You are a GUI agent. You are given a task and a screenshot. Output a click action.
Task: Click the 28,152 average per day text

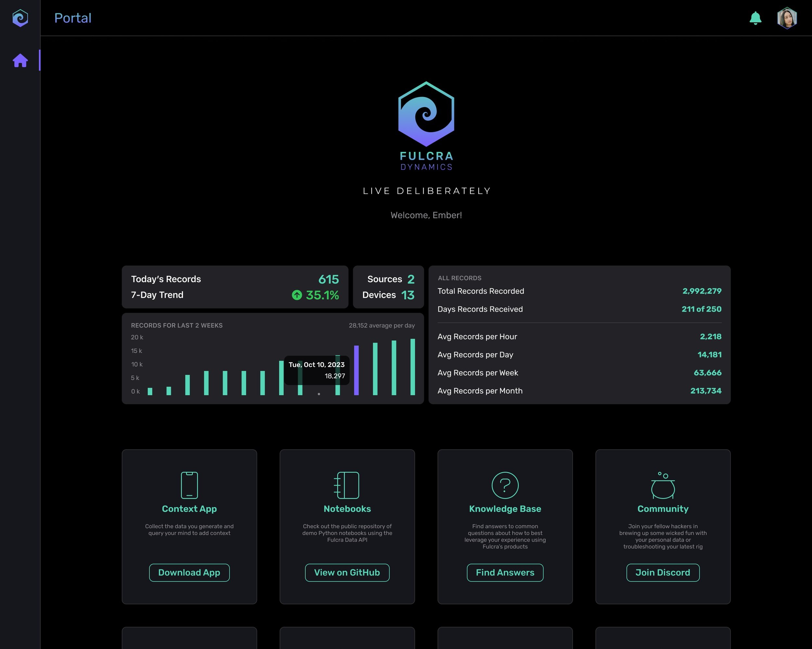pyautogui.click(x=382, y=325)
